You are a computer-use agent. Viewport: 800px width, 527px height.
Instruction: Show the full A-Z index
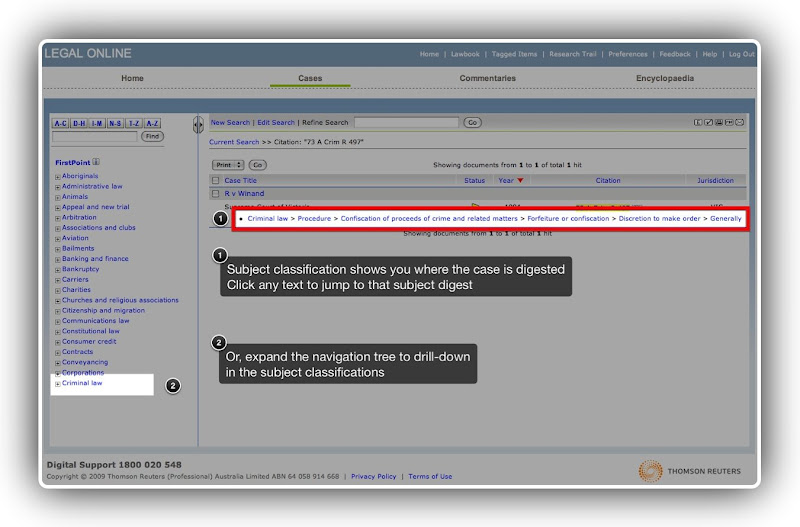[152, 123]
